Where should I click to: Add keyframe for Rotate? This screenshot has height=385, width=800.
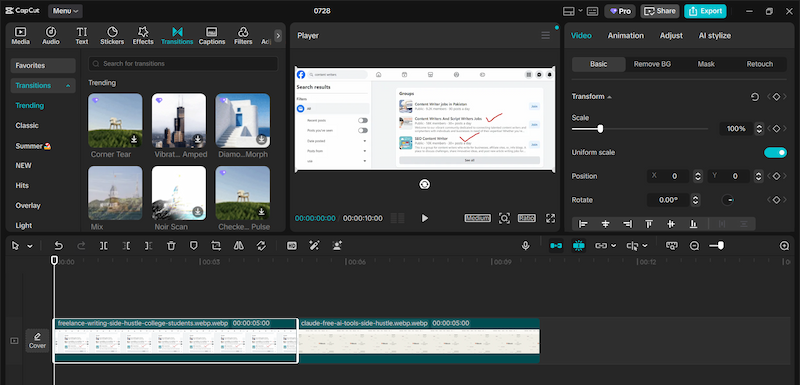776,200
